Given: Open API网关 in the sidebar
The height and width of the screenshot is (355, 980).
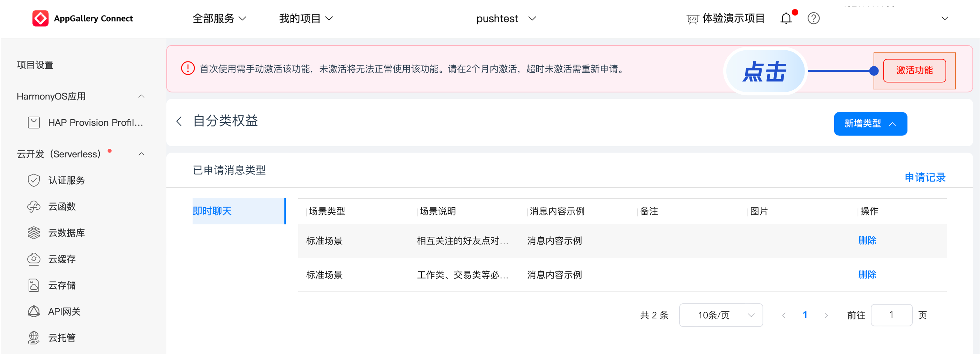Looking at the screenshot, I should click(64, 312).
